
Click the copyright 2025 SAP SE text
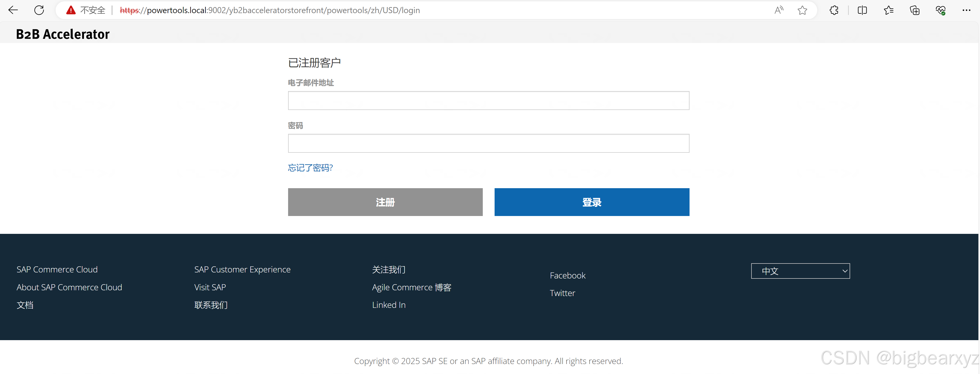click(489, 361)
